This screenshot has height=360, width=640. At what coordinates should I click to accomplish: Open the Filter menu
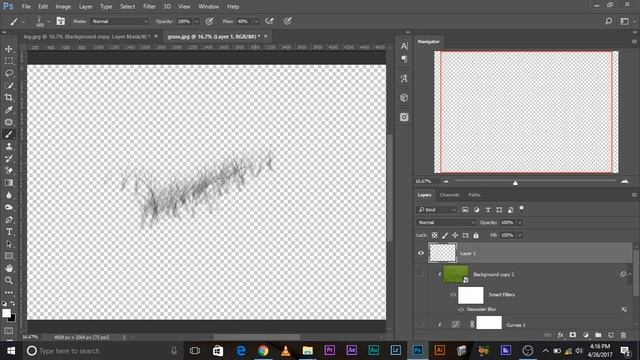tap(149, 7)
